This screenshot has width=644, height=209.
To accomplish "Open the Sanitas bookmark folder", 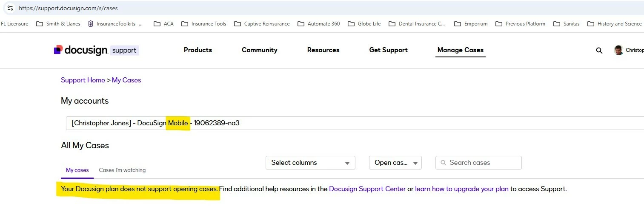I will [567, 24].
